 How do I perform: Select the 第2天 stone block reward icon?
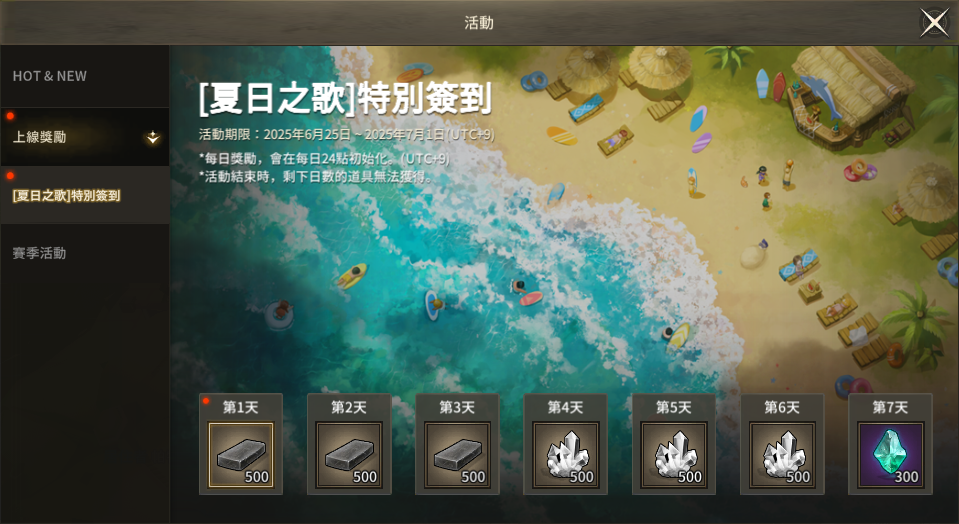pyautogui.click(x=349, y=455)
